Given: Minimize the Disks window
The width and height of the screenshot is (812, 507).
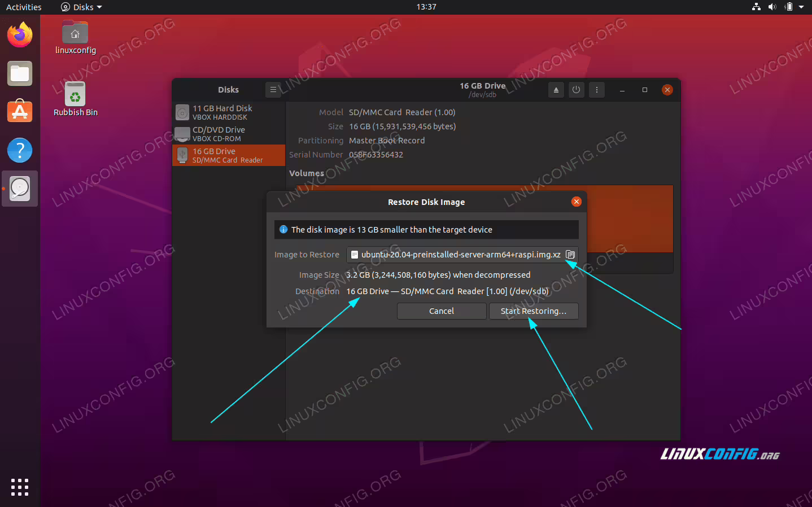Looking at the screenshot, I should (622, 90).
